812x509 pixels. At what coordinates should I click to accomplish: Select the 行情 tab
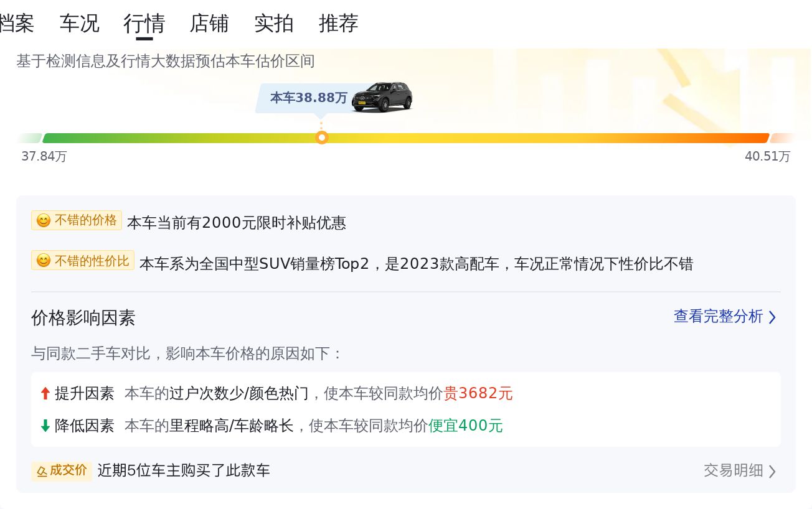coord(144,24)
